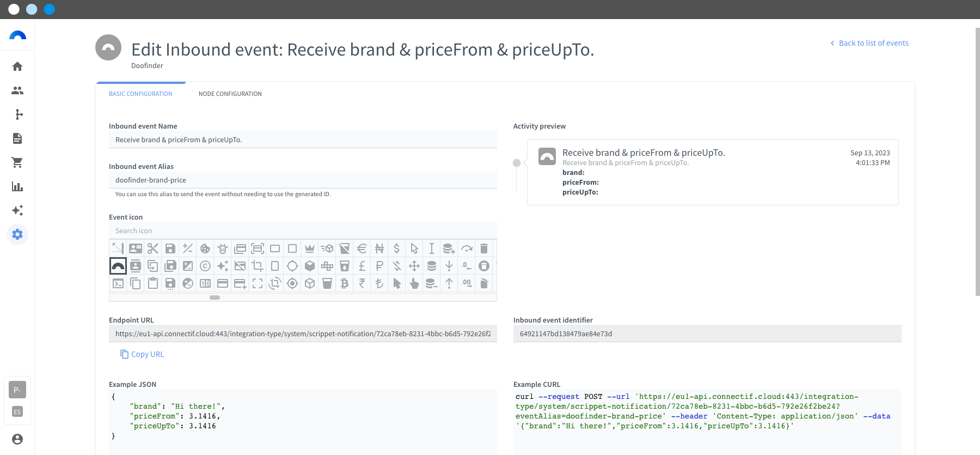This screenshot has height=455, width=980.
Task: Open analytics bar chart in sidebar
Action: pos(17,186)
